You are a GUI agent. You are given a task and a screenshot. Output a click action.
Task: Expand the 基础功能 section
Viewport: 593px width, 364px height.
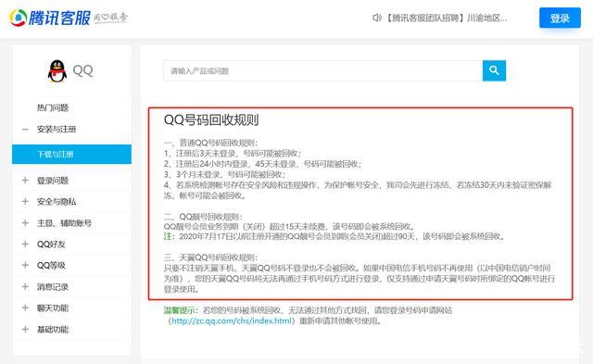point(25,330)
